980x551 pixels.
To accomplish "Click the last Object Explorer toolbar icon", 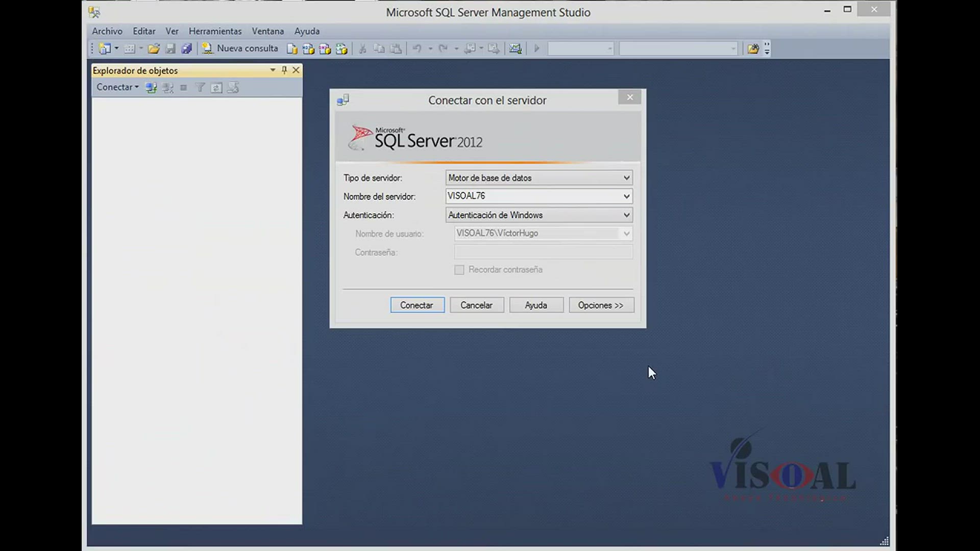I will coord(233,88).
